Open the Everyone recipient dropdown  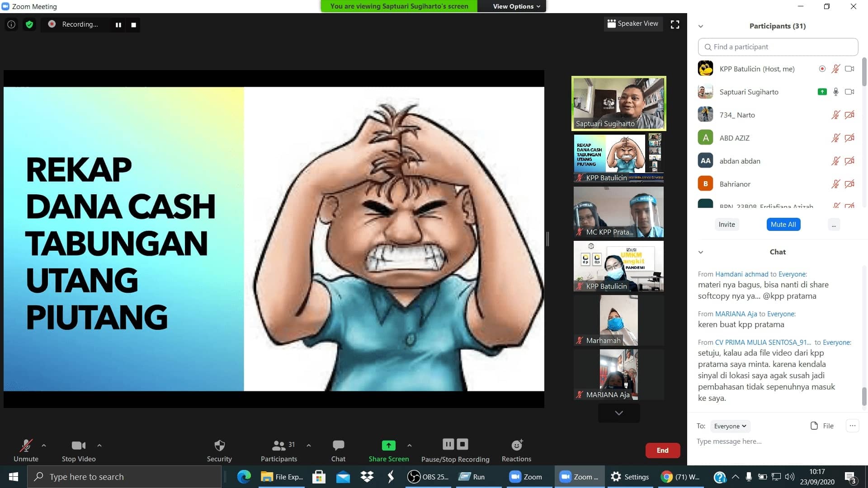(730, 426)
